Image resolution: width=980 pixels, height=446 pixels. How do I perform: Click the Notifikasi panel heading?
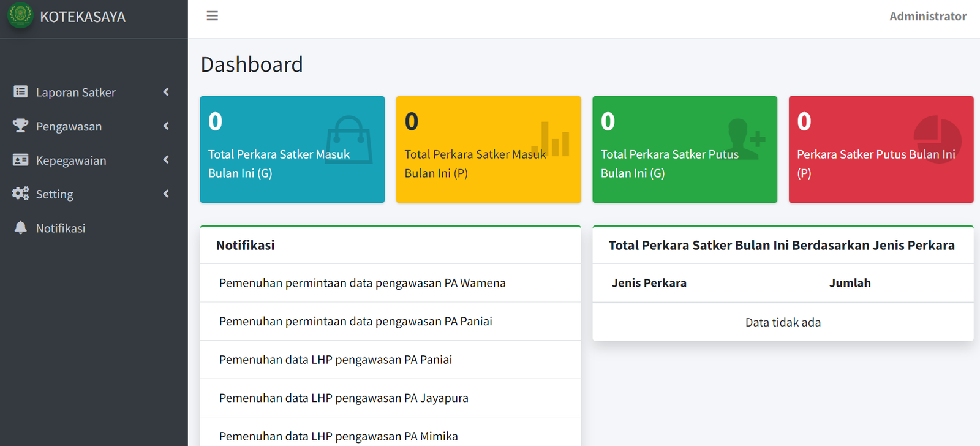pyautogui.click(x=246, y=245)
